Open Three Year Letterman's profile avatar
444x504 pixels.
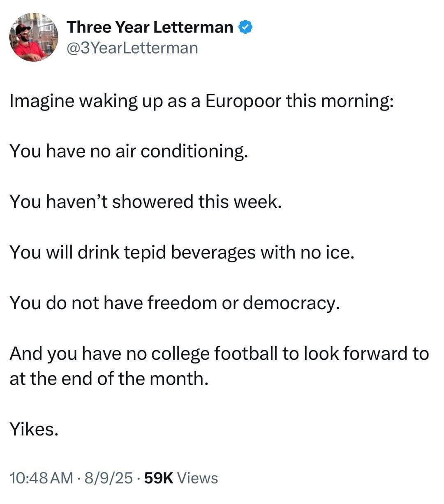pyautogui.click(x=34, y=37)
